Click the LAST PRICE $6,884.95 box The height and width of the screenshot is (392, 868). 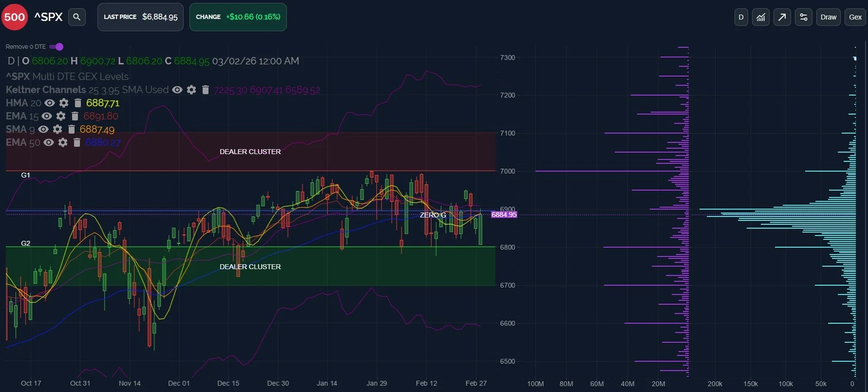[x=140, y=17]
